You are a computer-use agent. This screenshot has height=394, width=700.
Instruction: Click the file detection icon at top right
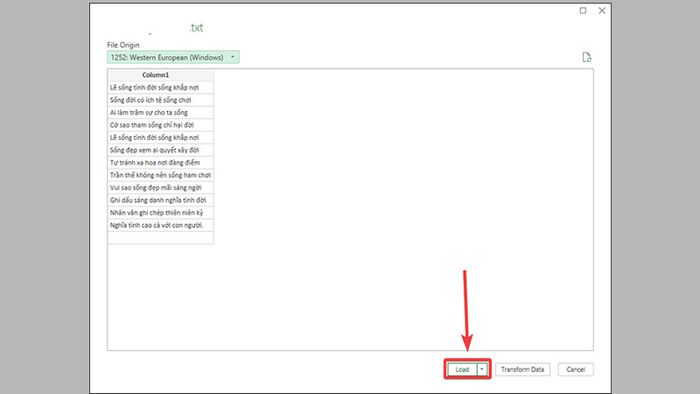pyautogui.click(x=587, y=57)
